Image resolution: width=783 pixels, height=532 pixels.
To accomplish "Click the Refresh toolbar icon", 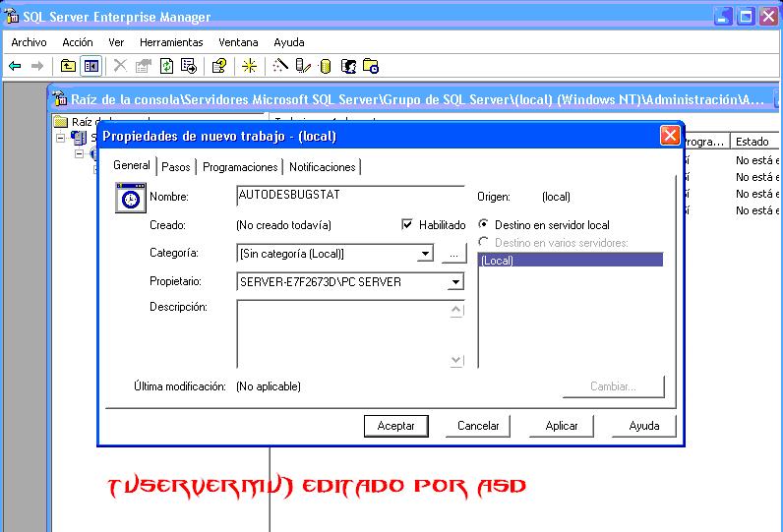I will pos(166,66).
